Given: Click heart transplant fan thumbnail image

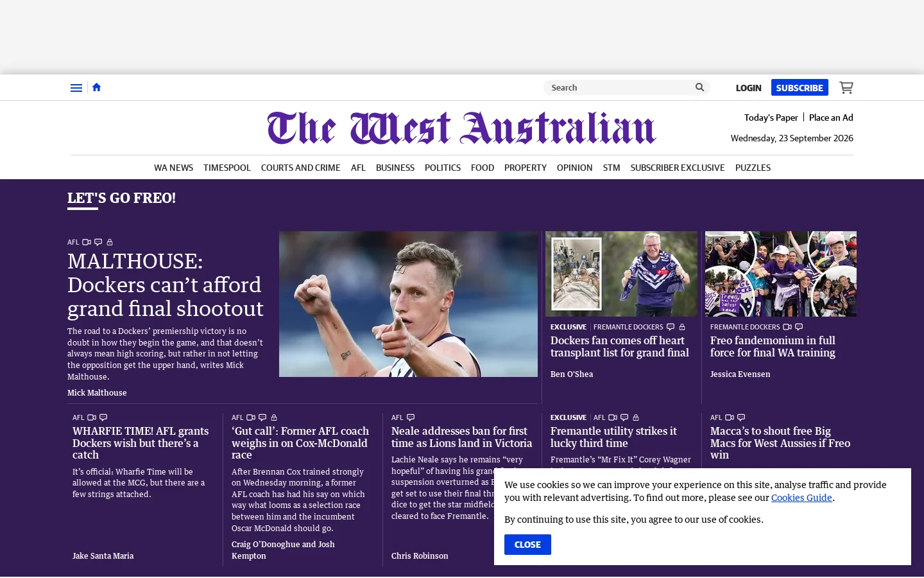Looking at the screenshot, I should click(621, 274).
